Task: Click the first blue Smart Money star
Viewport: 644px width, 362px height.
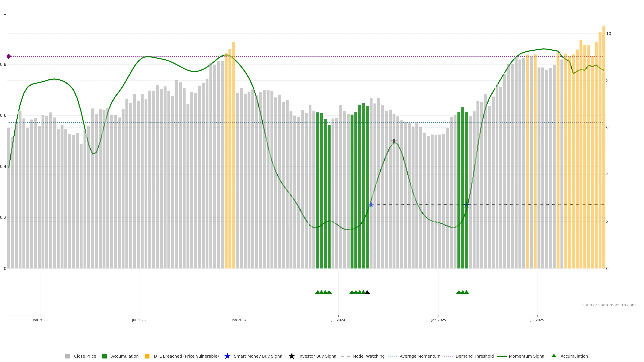Action: coord(371,205)
